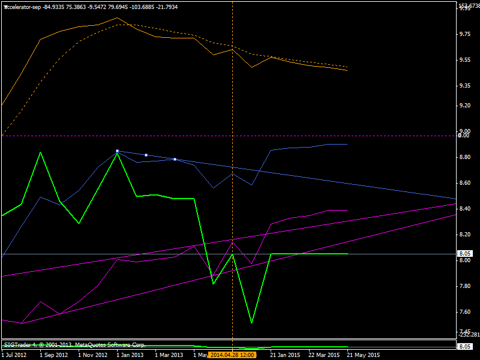Select the 1 Jul 2012 date label
This screenshot has height=360, width=480.
[x=14, y=355]
